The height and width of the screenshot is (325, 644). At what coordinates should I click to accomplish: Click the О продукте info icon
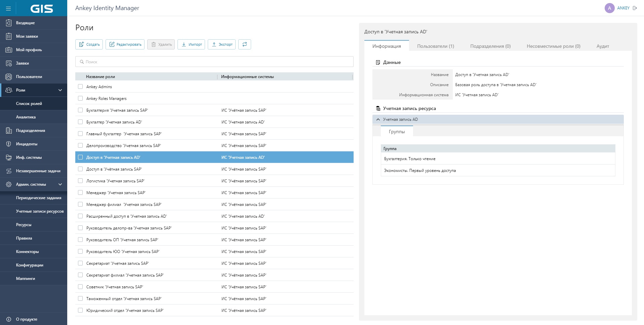9,319
